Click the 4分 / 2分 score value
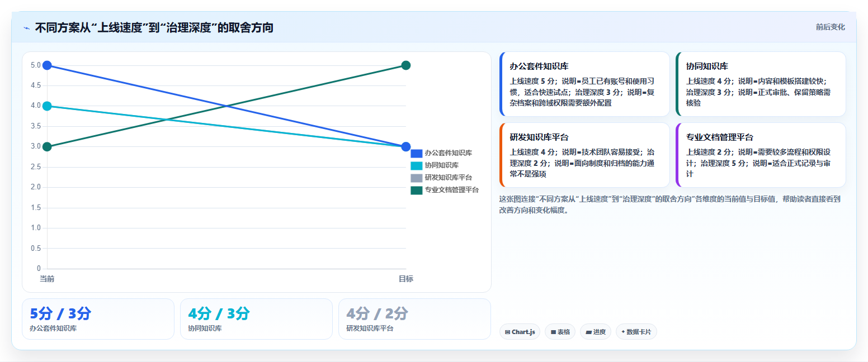The height and width of the screenshot is (362, 868). pos(377,314)
